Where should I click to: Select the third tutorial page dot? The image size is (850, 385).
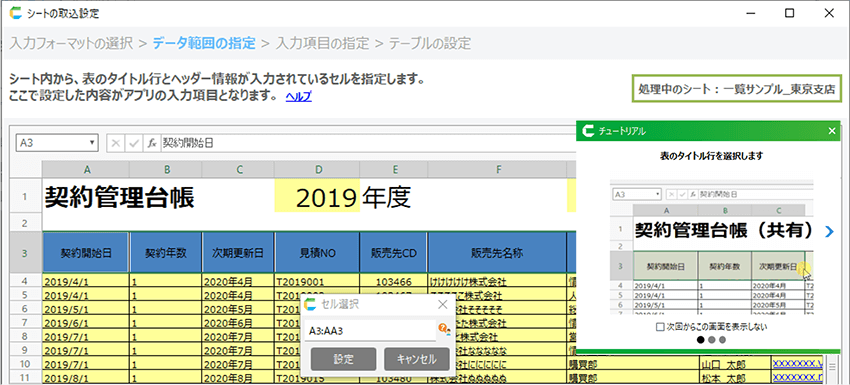pos(722,340)
